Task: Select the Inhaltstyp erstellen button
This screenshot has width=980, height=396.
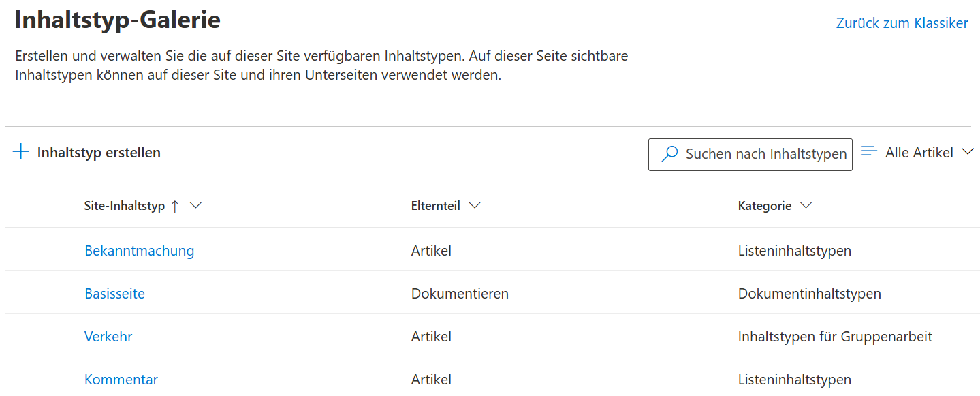Action: click(87, 153)
